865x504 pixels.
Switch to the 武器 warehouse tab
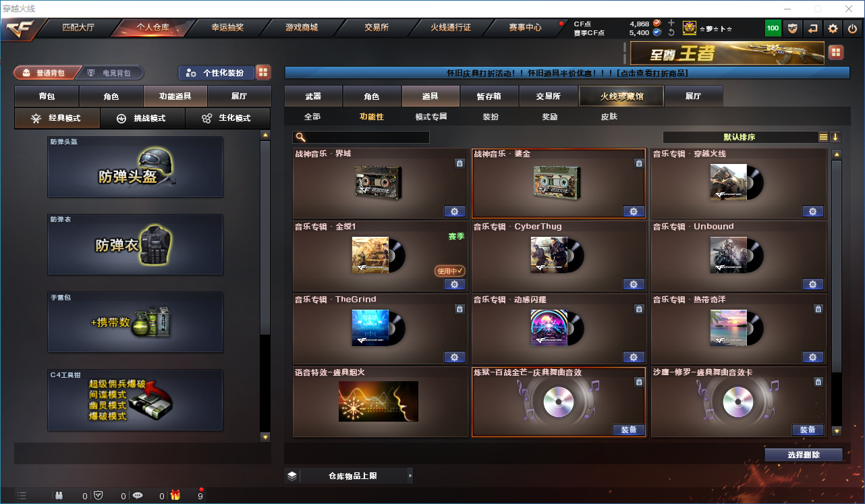[314, 96]
